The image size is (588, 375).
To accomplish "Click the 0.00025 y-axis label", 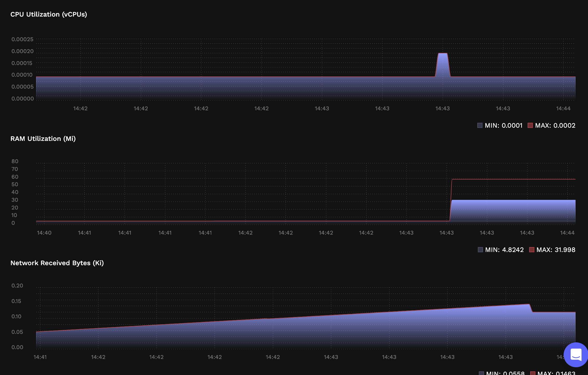I will coord(22,39).
